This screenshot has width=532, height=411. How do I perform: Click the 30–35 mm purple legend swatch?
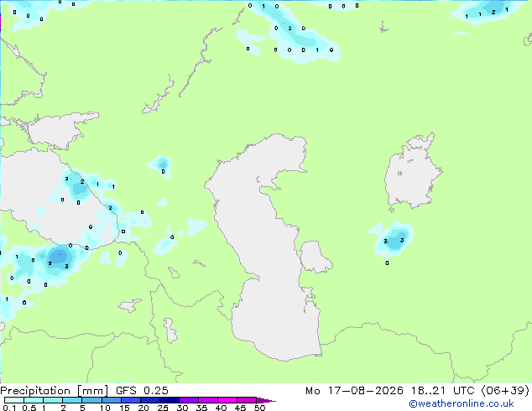click(188, 400)
